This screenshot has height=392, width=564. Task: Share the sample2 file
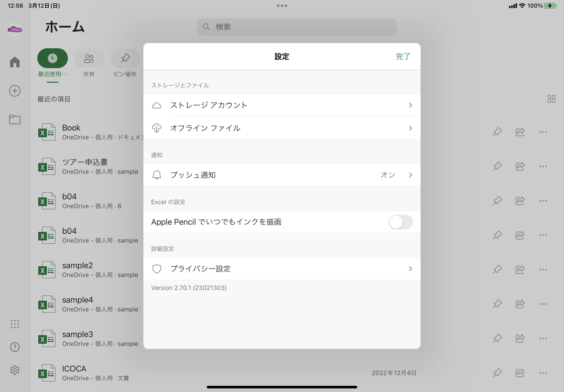520,269
